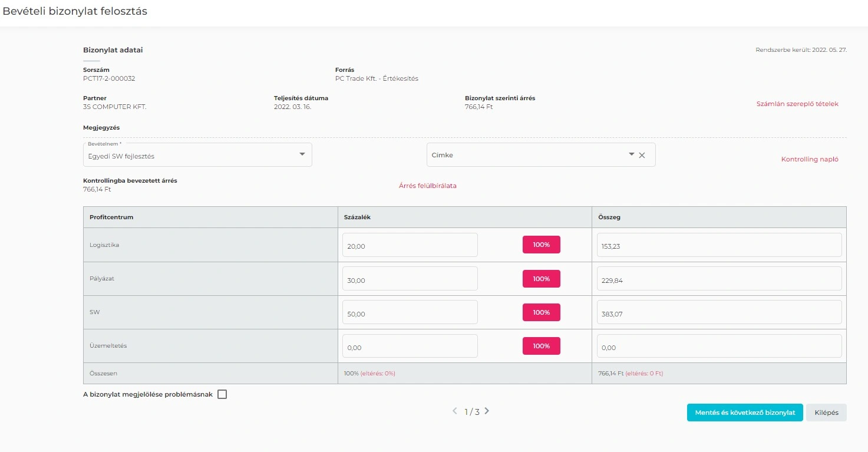Click the Kilépés button

(826, 413)
